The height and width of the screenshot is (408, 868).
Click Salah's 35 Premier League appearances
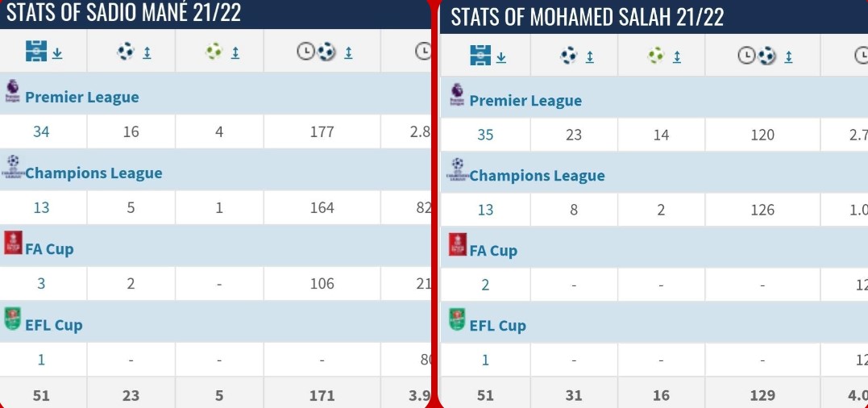tap(485, 135)
